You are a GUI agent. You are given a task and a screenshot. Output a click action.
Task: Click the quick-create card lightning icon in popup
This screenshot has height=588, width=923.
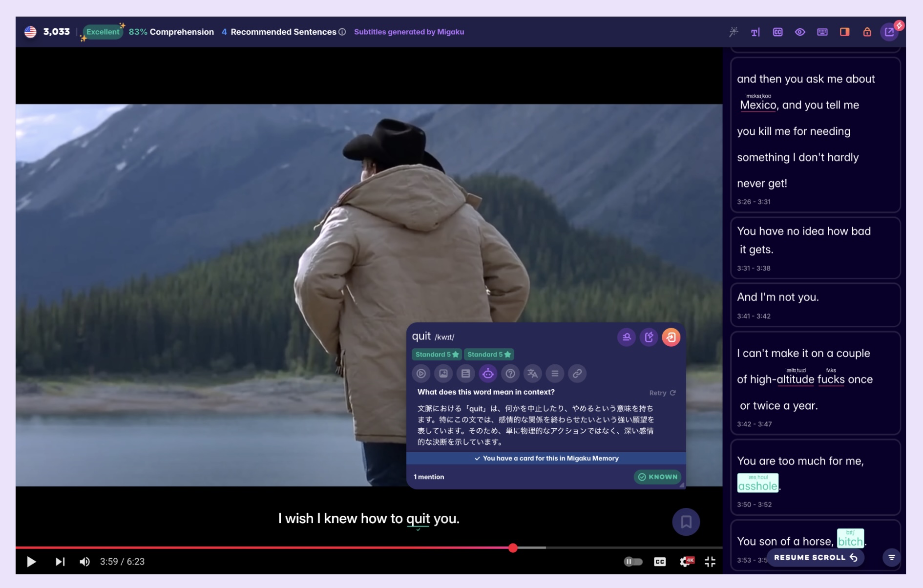(x=649, y=337)
